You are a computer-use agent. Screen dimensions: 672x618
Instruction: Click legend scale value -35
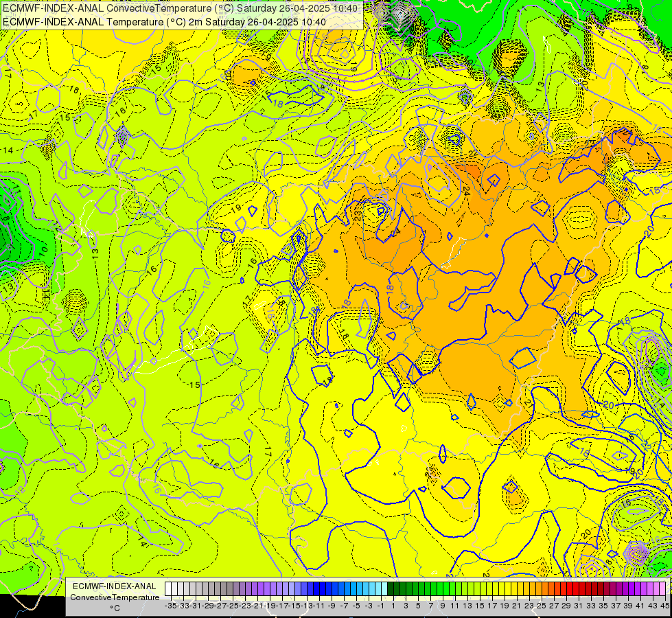(170, 606)
